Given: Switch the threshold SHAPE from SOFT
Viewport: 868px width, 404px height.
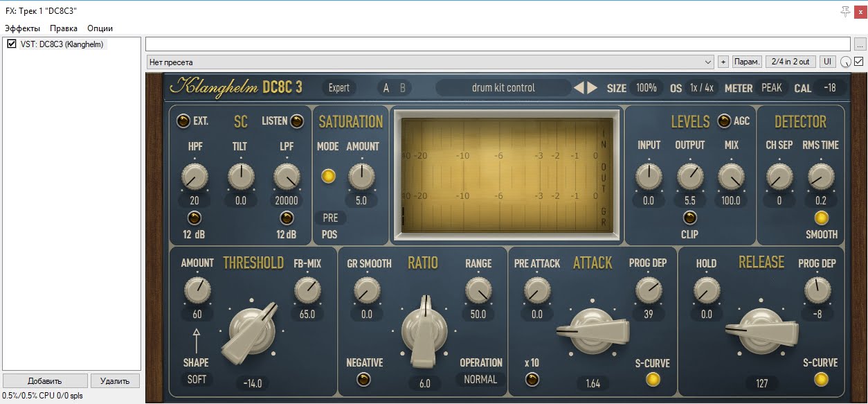Looking at the screenshot, I should pos(197,379).
